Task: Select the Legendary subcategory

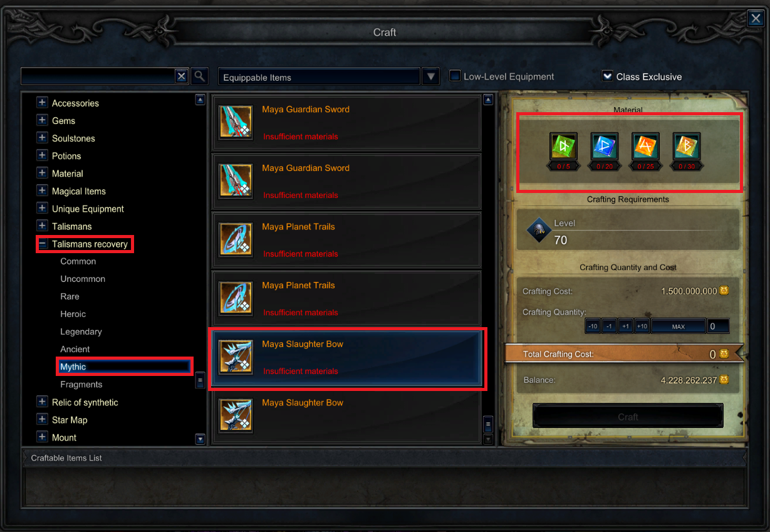Action: click(81, 331)
